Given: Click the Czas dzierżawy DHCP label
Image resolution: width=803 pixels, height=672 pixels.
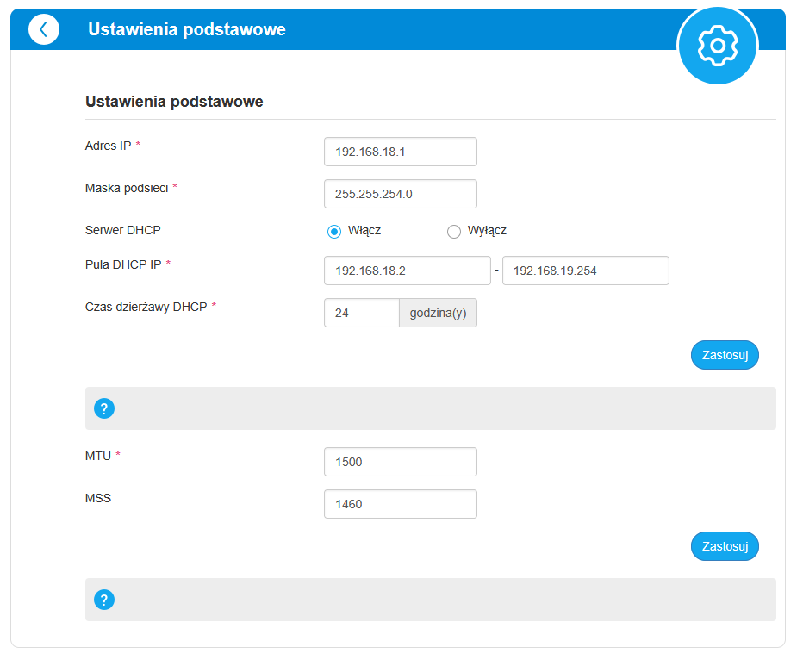Looking at the screenshot, I should click(x=146, y=307).
